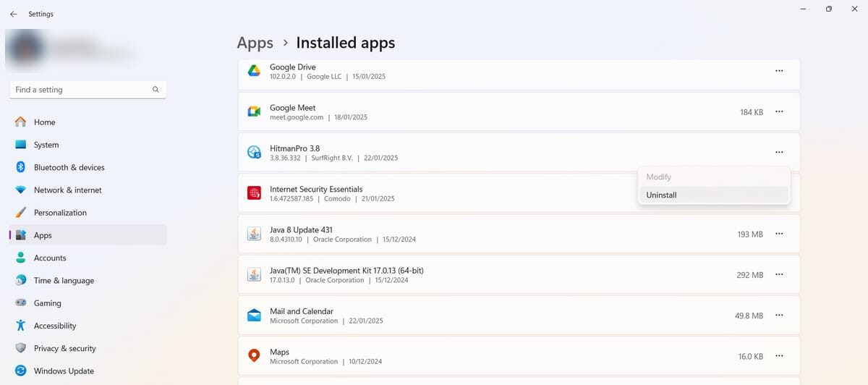Open Accessibility settings
This screenshot has height=385, width=868.
[87, 326]
